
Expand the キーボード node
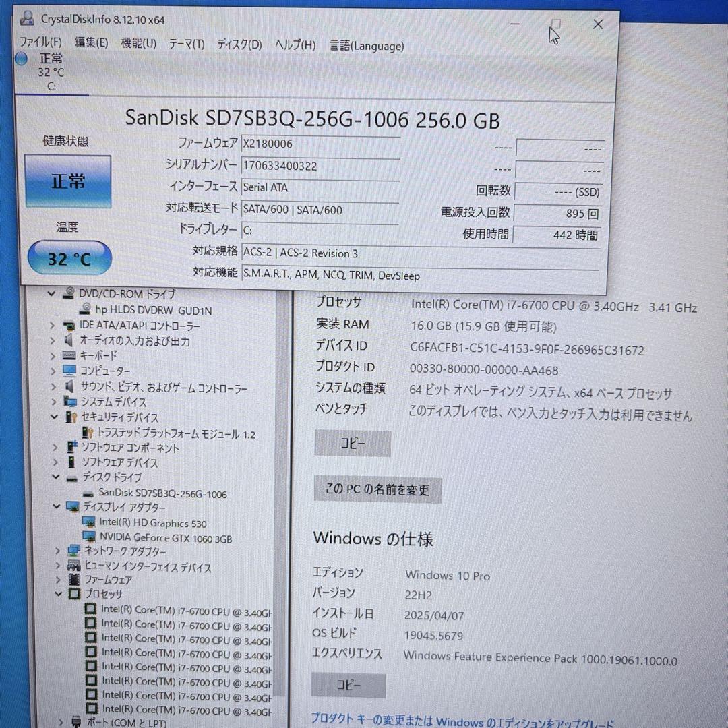(x=53, y=356)
